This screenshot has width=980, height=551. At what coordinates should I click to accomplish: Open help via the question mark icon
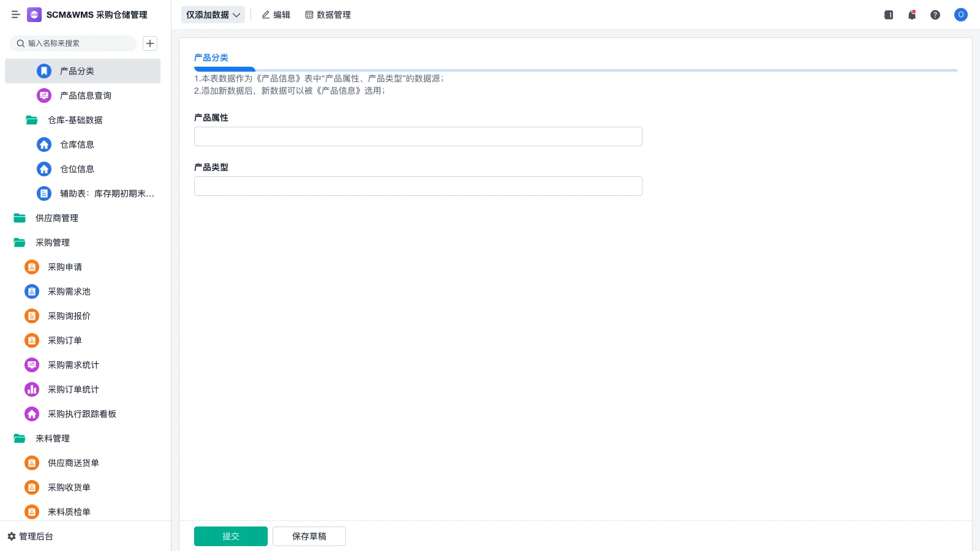tap(935, 15)
